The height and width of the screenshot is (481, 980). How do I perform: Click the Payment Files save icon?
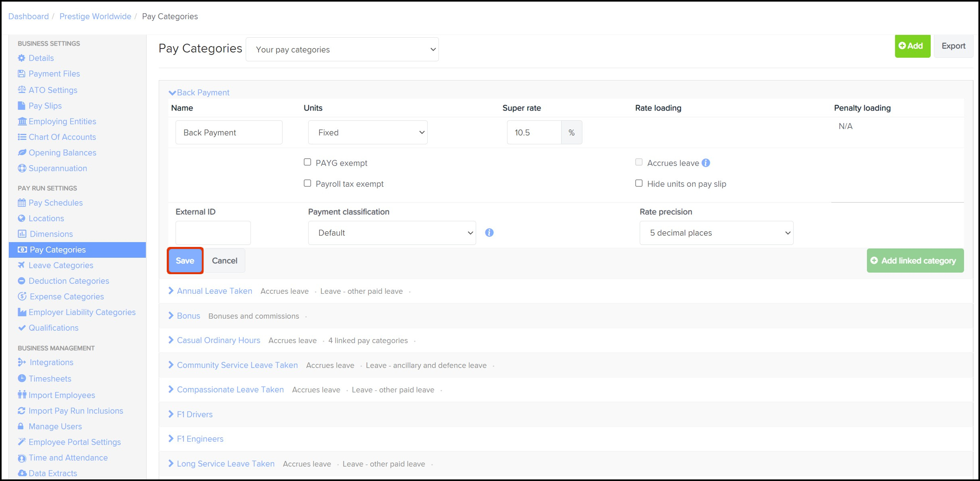(22, 74)
